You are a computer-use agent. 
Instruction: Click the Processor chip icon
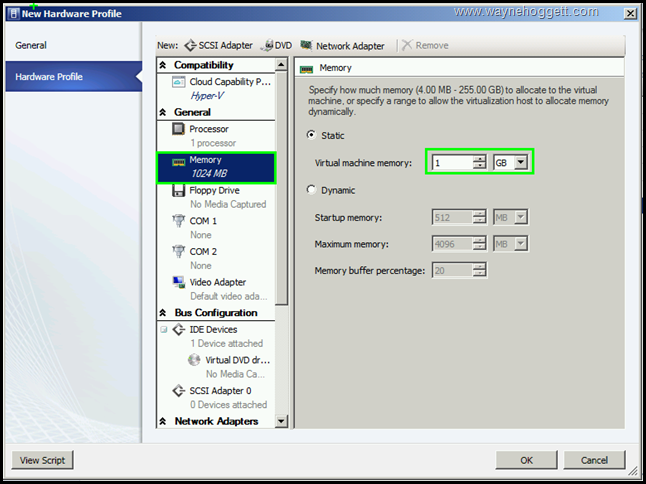(x=178, y=129)
